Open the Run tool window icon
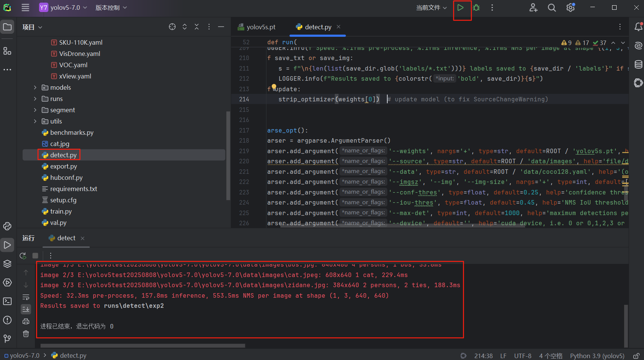The image size is (644, 360). 7,245
